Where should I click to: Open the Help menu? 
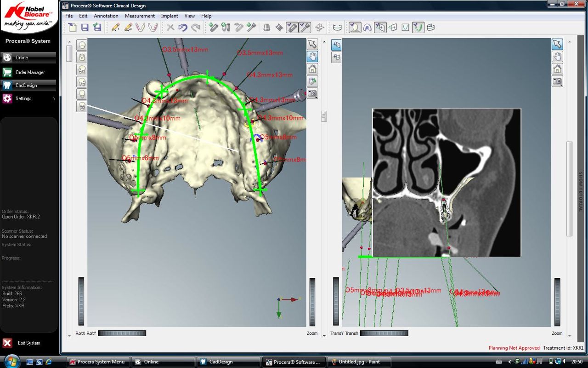[x=206, y=16]
